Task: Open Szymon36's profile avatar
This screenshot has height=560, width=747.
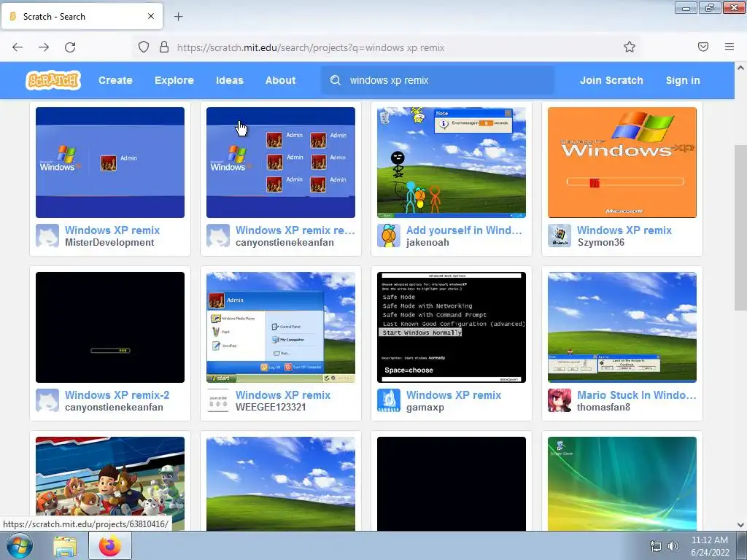Action: [560, 236]
